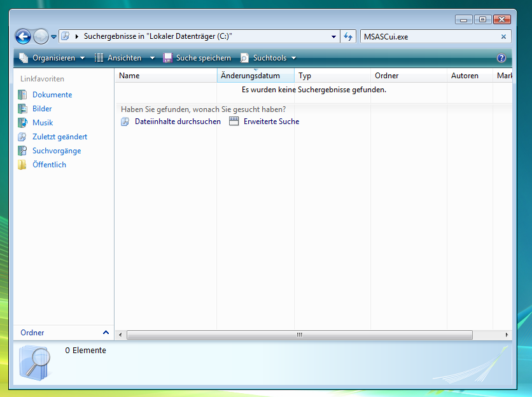Click the Erweiterte Suche keyboard icon
The height and width of the screenshot is (397, 532).
(x=234, y=121)
